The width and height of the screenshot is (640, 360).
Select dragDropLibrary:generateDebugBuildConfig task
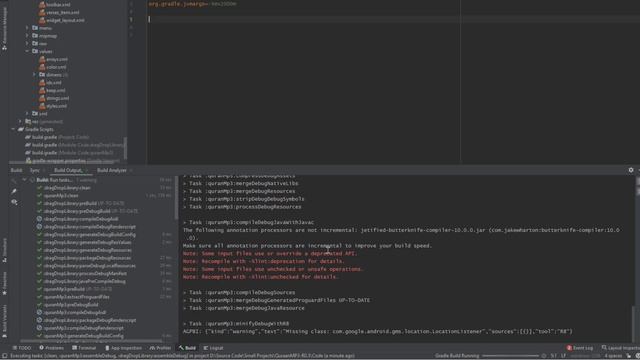point(89,235)
